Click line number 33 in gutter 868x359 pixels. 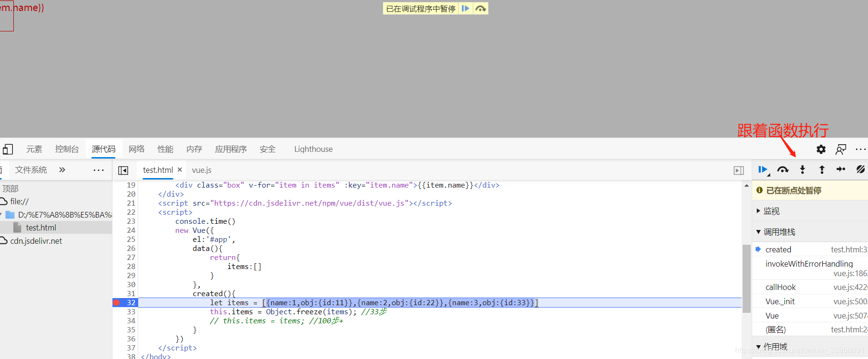131,312
